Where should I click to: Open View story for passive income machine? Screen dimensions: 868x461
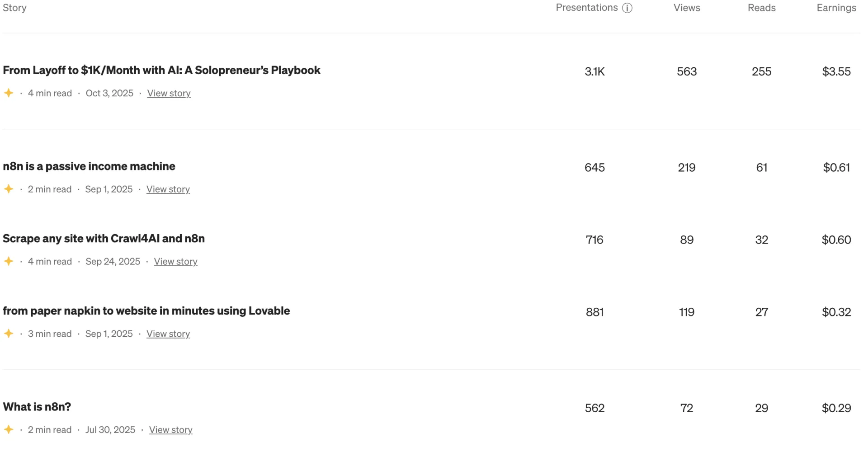point(168,189)
